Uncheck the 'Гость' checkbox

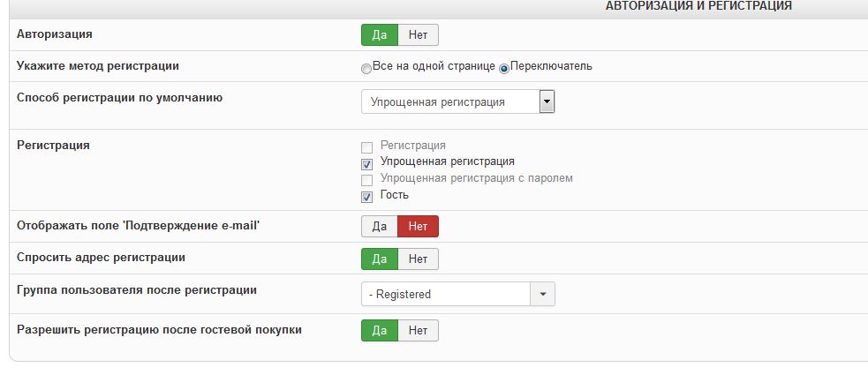[x=366, y=197]
